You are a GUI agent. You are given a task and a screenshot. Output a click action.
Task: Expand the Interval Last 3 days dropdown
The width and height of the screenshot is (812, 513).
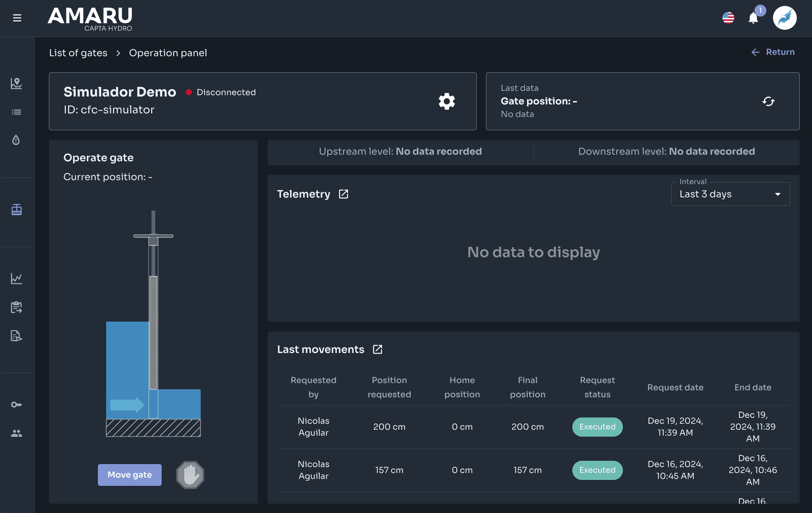click(730, 194)
